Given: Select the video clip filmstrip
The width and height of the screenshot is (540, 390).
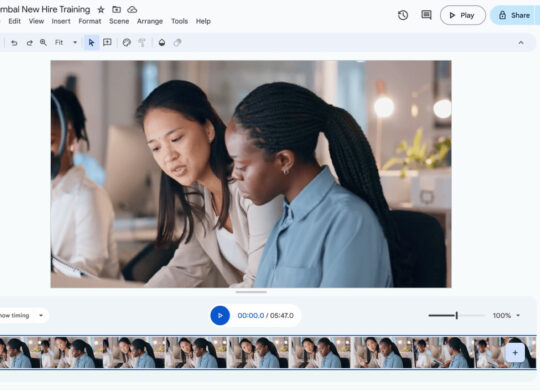Looking at the screenshot, I should point(268,352).
